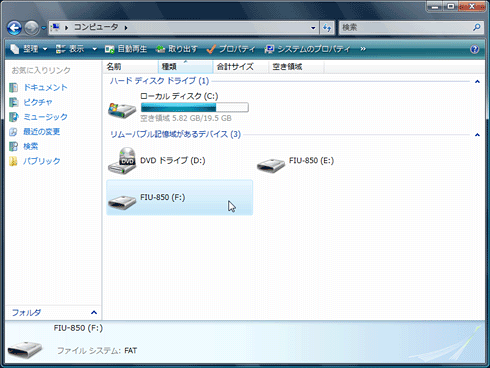Click the プロパティ toolbar button
Image resolution: width=490 pixels, height=368 pixels.
231,49
